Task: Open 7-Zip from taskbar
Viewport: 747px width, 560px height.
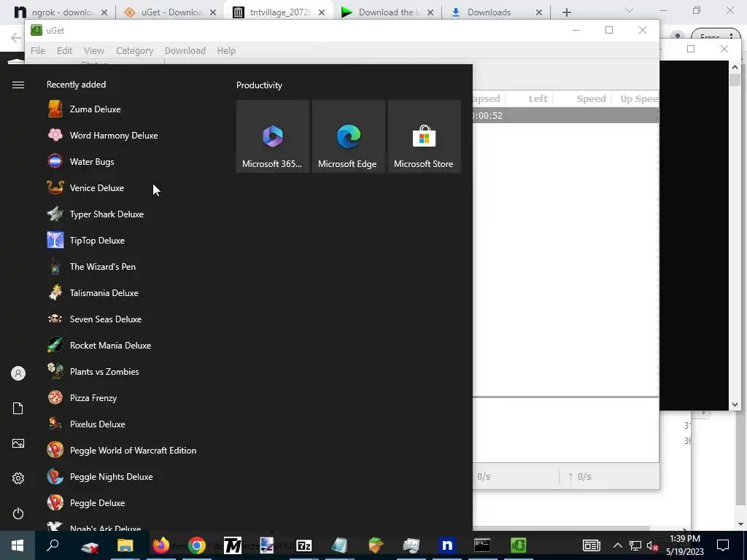Action: [304, 545]
